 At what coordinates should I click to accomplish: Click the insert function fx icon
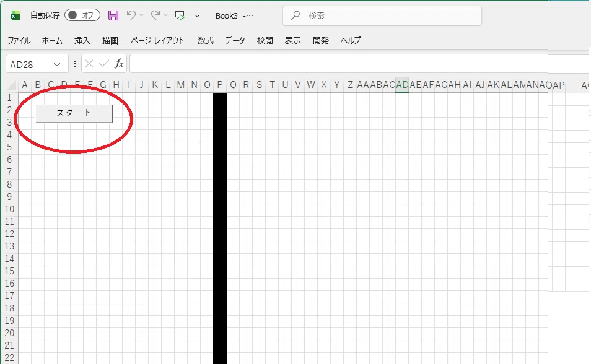click(x=119, y=64)
